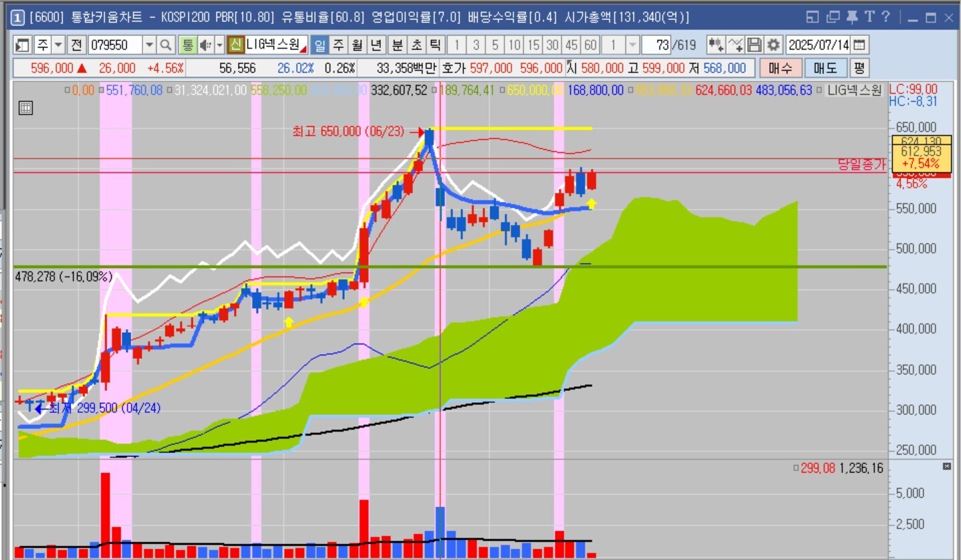Viewport: 961px width, 560px height.
Task: Click the 최고 650,000 (06/23) label
Action: click(x=348, y=132)
